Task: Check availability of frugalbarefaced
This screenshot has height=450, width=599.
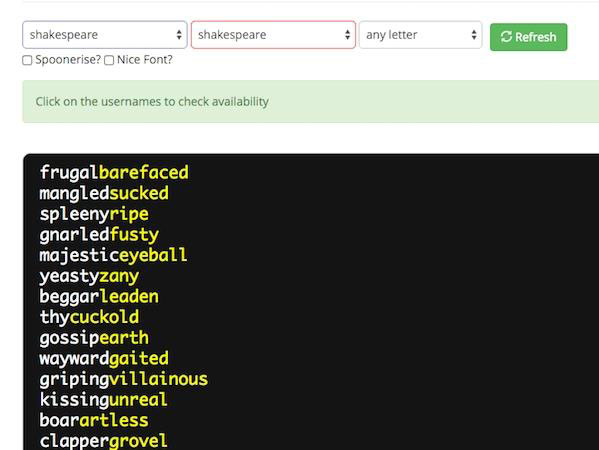Action: (114, 173)
